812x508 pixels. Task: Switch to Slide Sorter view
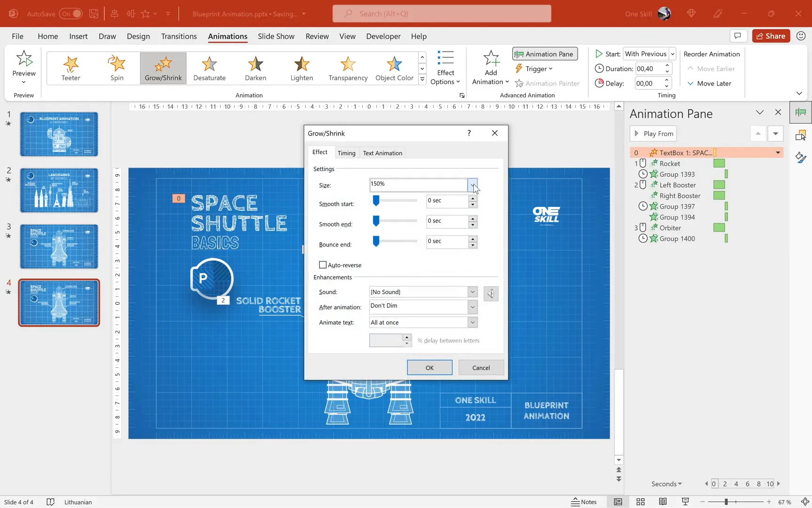640,502
